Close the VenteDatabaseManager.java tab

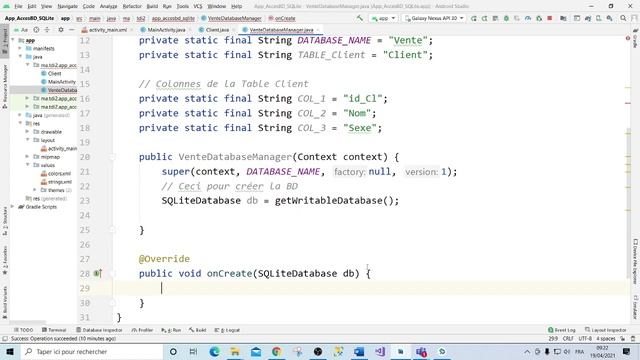(318, 30)
